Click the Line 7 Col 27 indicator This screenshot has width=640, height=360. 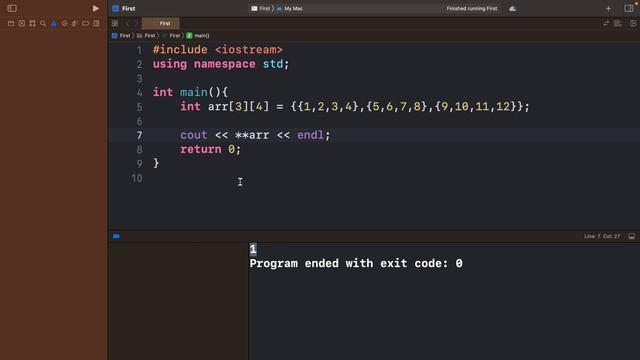coord(602,236)
